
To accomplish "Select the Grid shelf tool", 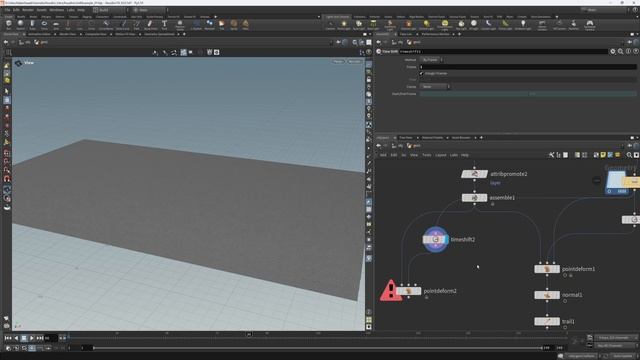I will [56, 25].
